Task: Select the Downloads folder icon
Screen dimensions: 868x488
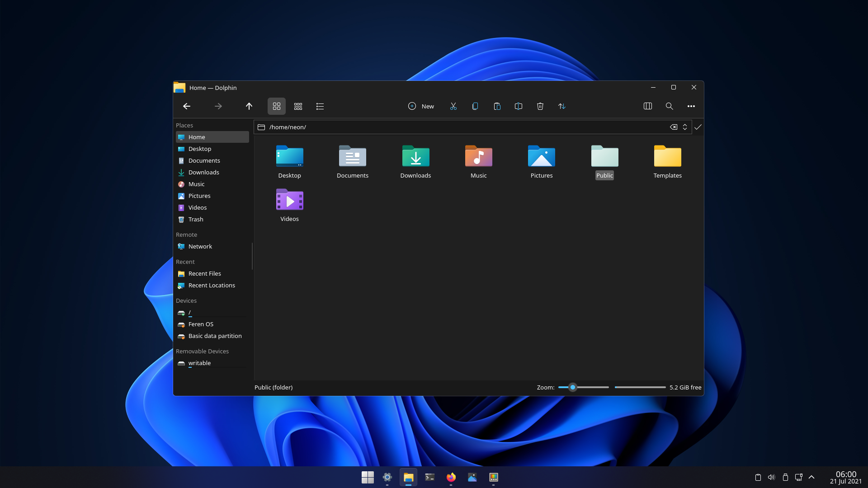Action: pyautogui.click(x=415, y=156)
